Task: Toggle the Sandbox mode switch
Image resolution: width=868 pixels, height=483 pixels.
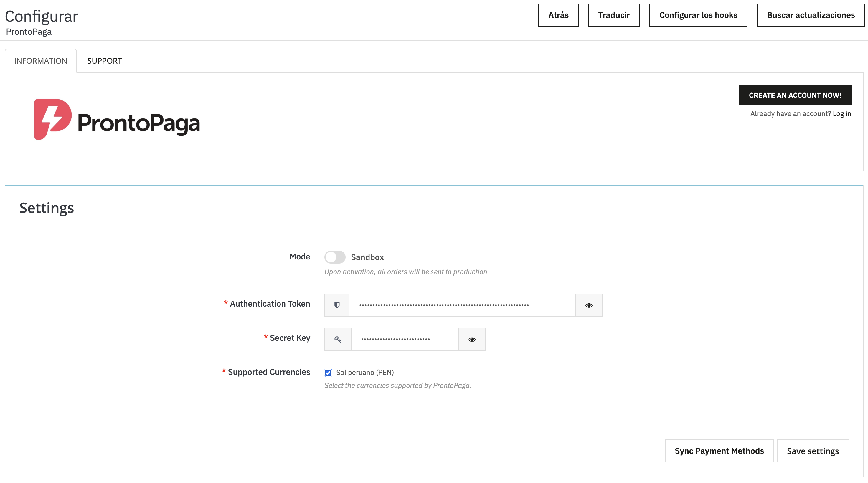Action: [335, 257]
